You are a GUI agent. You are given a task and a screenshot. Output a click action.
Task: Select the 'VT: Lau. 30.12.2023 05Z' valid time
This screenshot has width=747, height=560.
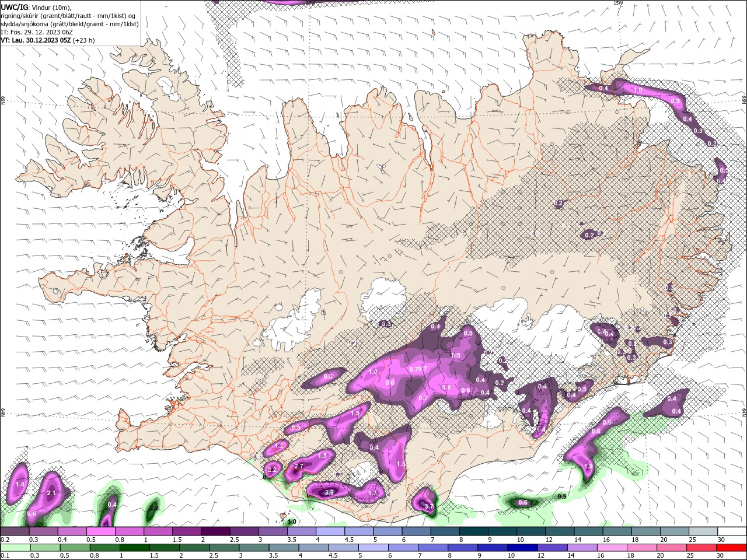[x=36, y=40]
